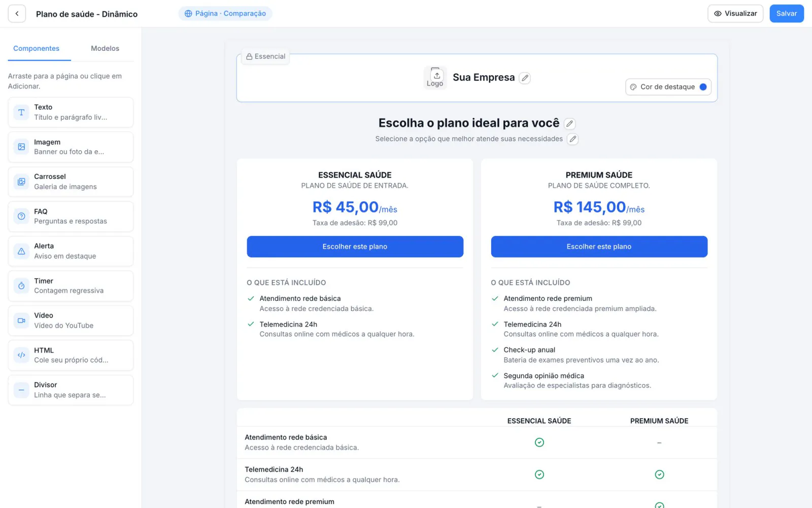
Task: Click checkmark beside Atendimento rede premium
Action: 495,298
